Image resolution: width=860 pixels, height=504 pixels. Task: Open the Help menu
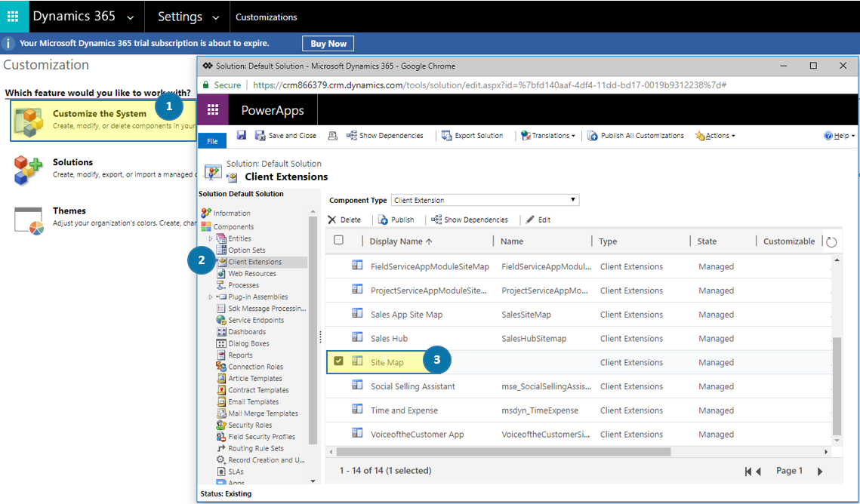pos(839,135)
